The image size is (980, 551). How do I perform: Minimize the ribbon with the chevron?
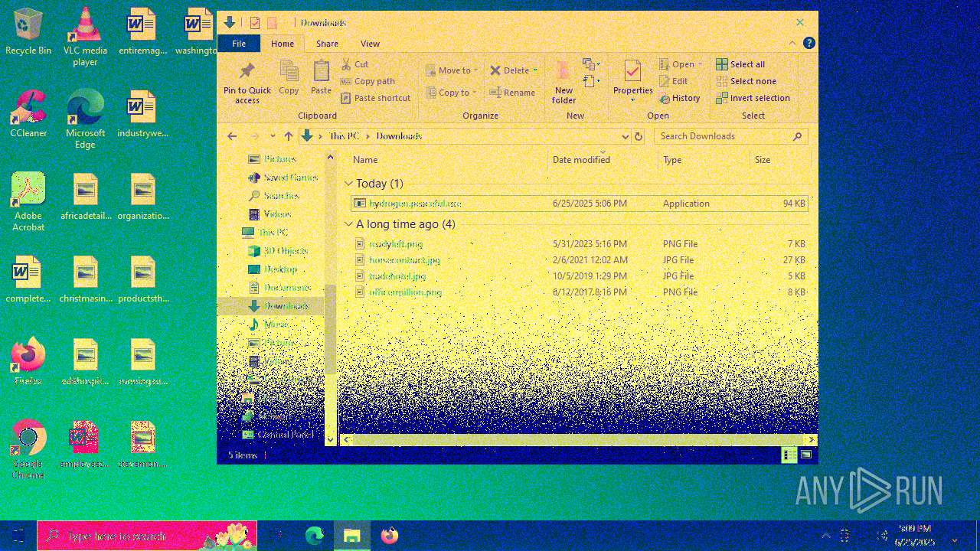pos(792,44)
